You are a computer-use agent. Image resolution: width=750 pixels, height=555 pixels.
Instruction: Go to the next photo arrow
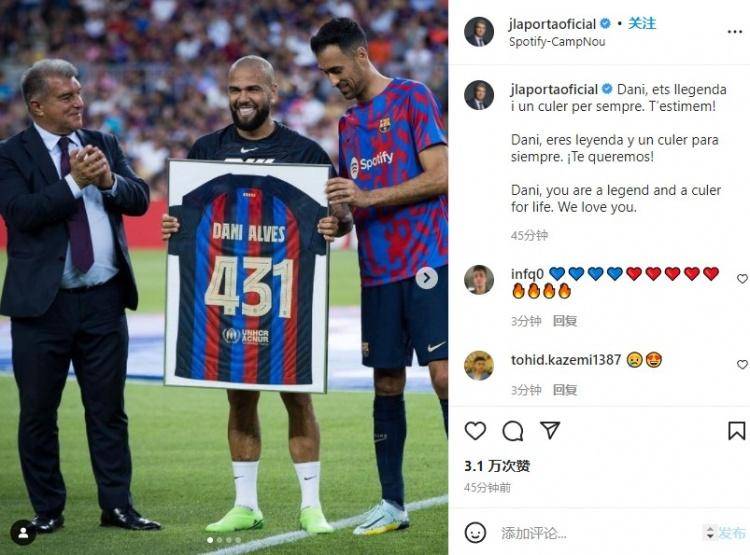(x=427, y=278)
